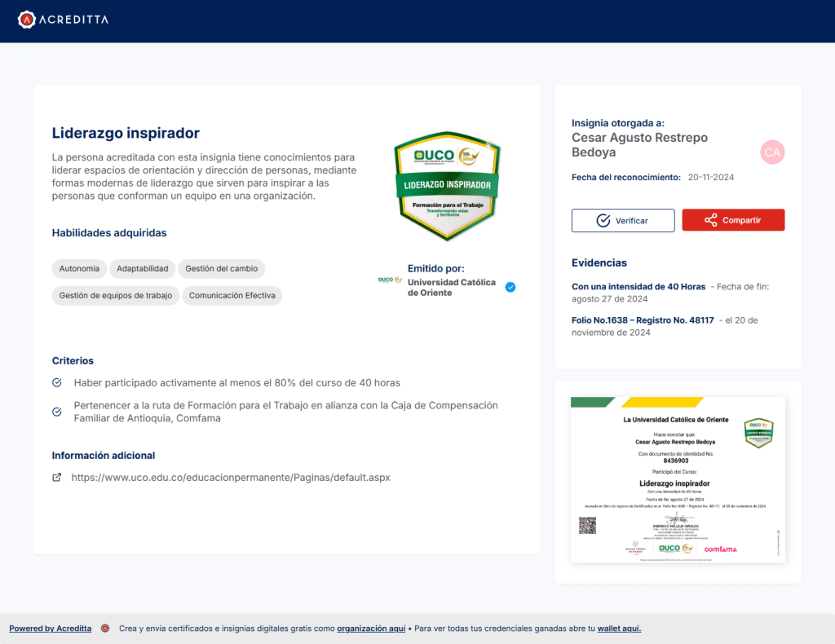This screenshot has height=644, width=835.
Task: Click the 'Habilidades adquiridas' heading
Action: click(x=109, y=232)
